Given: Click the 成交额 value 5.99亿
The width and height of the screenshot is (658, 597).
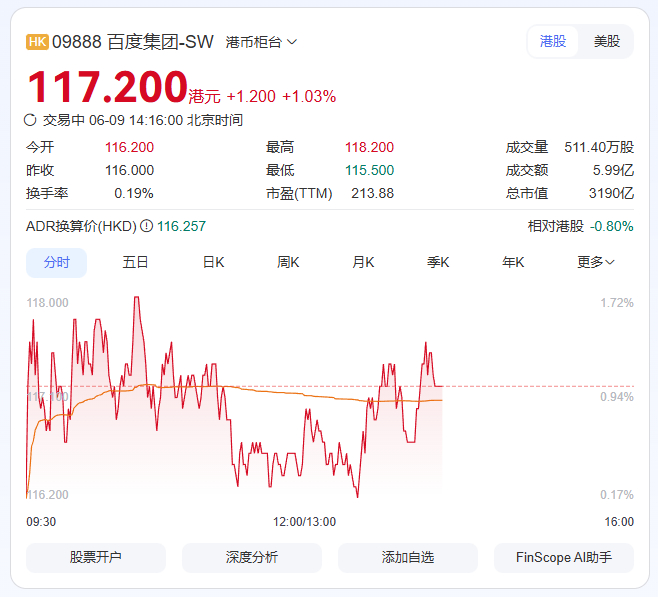Looking at the screenshot, I should pos(613,170).
